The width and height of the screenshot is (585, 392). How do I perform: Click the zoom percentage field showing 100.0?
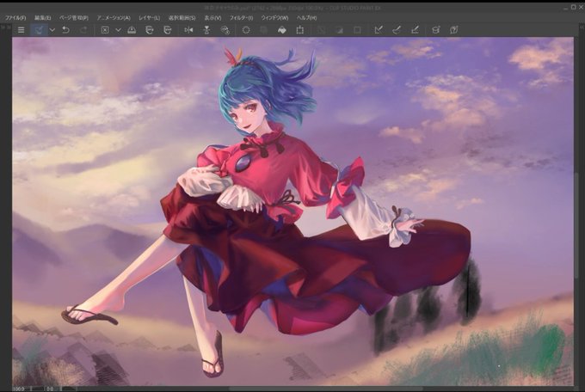coord(18,389)
